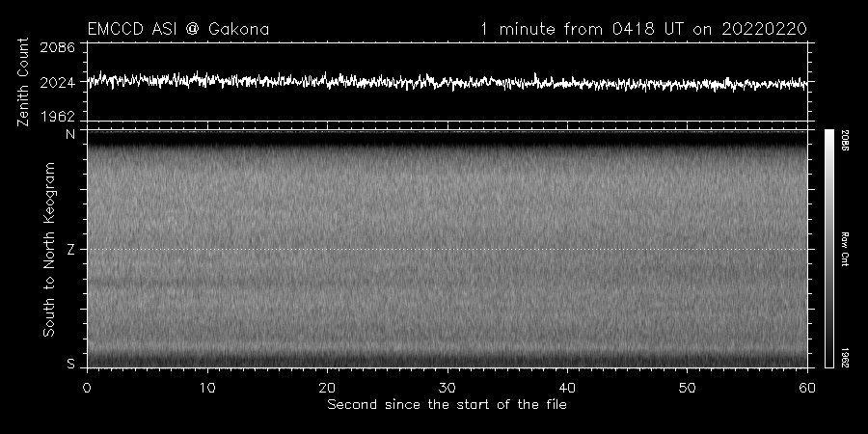Click the N (north) axis label
The image size is (868, 434).
70,134
